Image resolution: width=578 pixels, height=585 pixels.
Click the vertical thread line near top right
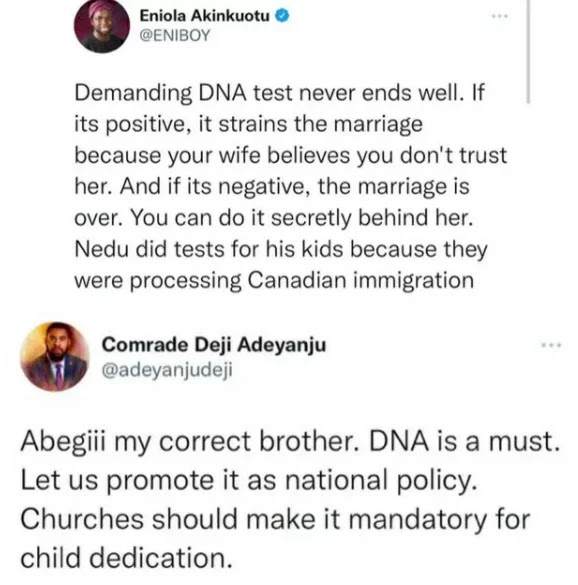tap(528, 51)
